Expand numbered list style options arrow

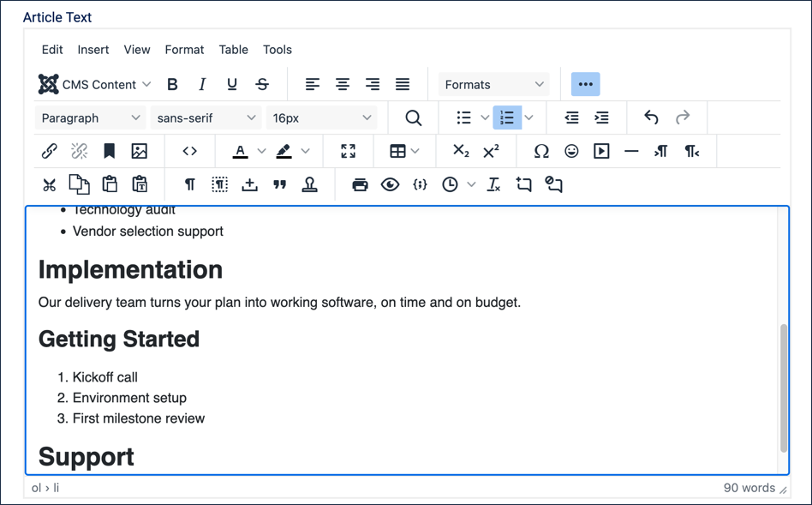tap(528, 117)
